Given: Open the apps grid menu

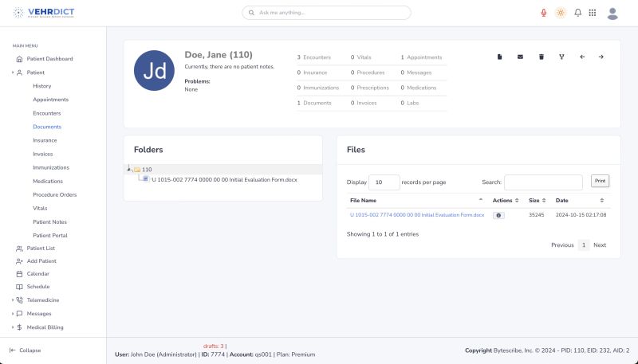Looking at the screenshot, I should [593, 13].
